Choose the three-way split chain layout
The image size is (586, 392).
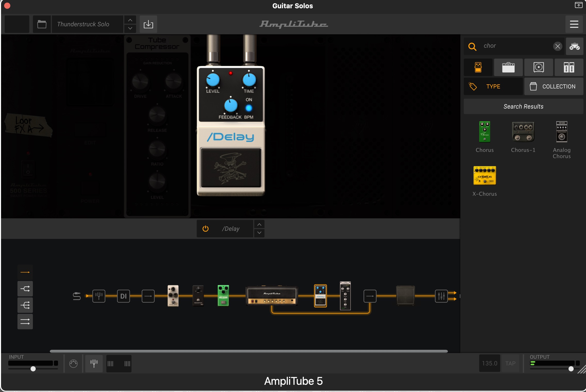coord(25,305)
